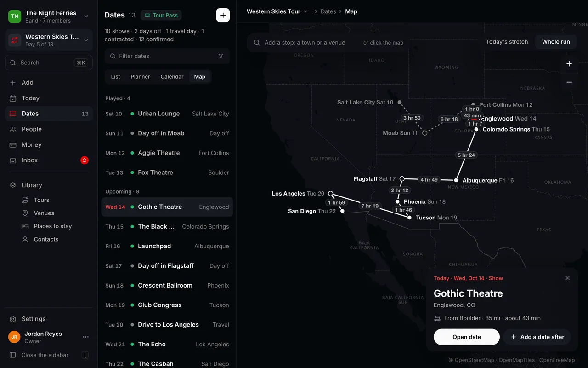The width and height of the screenshot is (588, 368).
Task: Select Today's stretch map range
Action: (507, 42)
